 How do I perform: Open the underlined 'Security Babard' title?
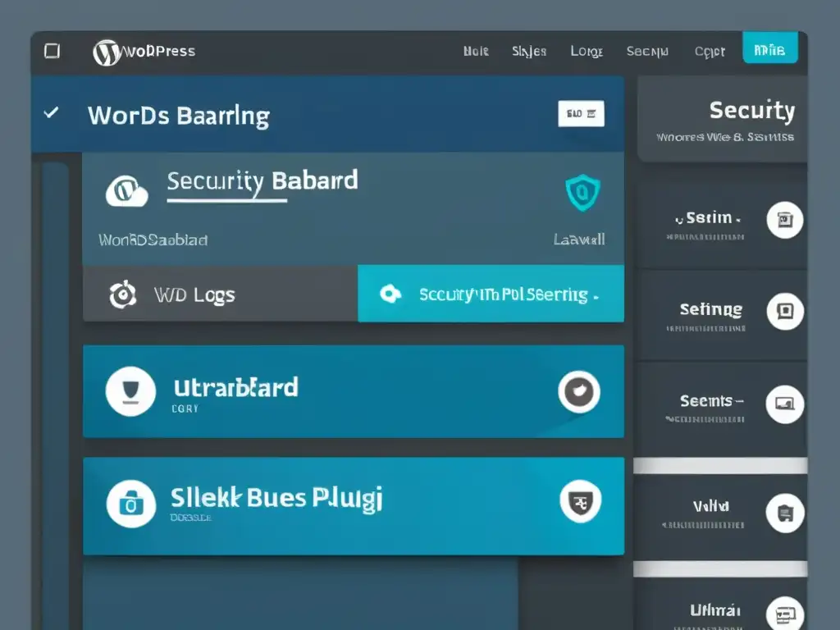coord(262,181)
